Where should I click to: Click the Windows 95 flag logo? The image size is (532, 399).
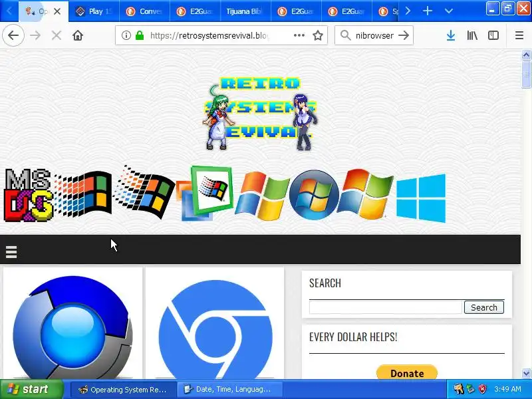tap(144, 192)
